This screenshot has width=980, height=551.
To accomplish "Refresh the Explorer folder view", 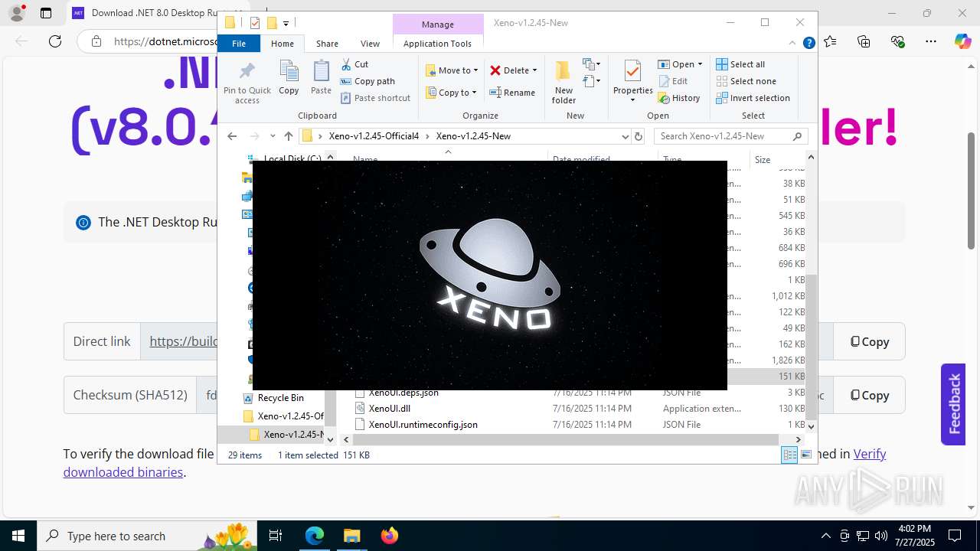I will click(639, 136).
